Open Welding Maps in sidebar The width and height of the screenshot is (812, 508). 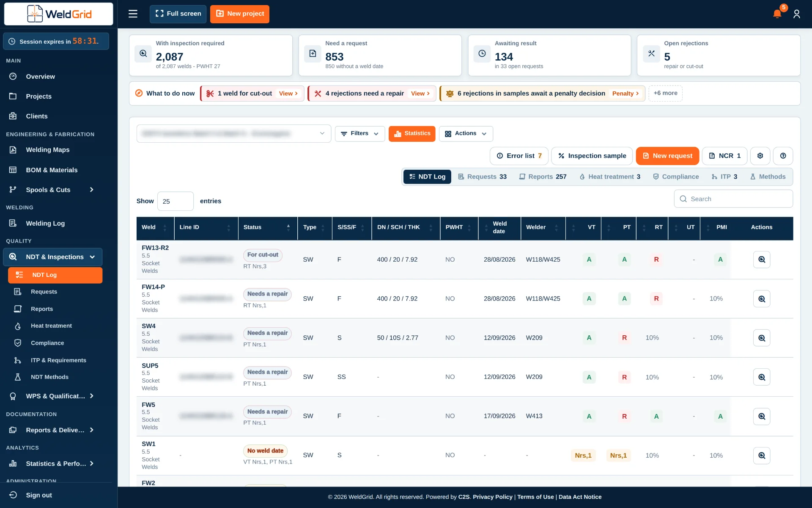48,150
